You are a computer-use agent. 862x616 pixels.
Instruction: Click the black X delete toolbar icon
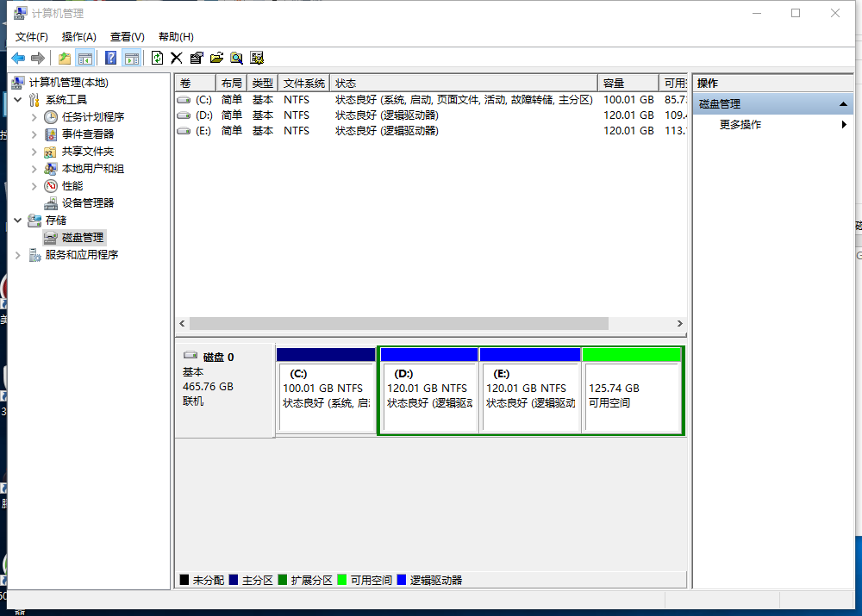(x=177, y=58)
